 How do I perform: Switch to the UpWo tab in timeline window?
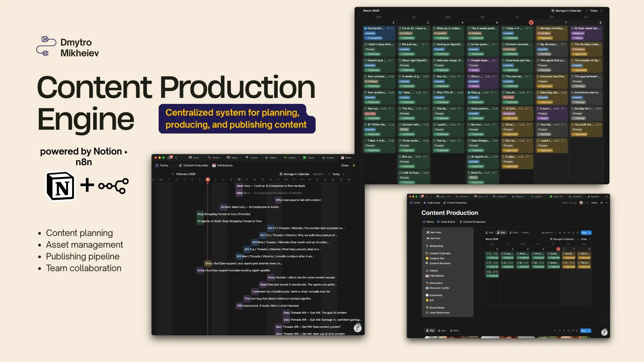point(290,158)
